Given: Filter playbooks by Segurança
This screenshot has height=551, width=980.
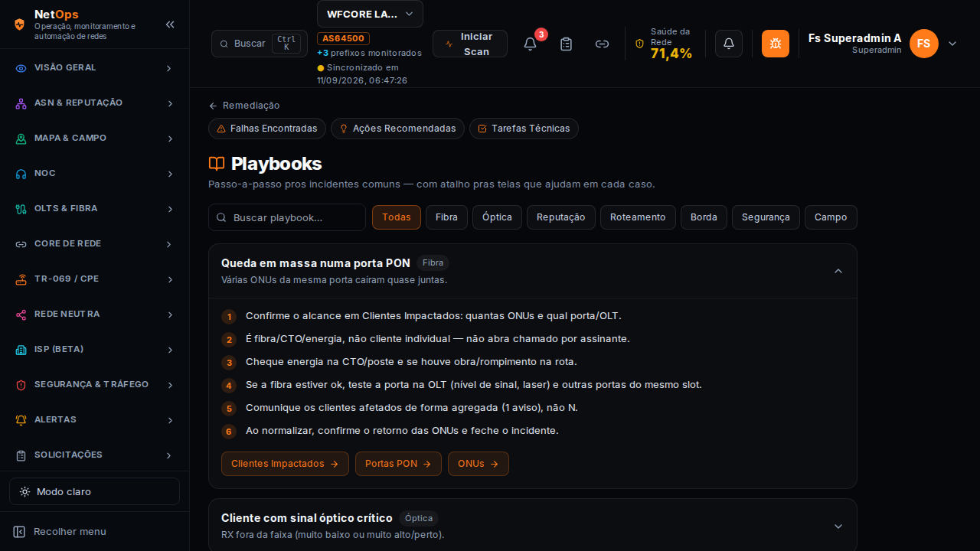Looking at the screenshot, I should (766, 217).
